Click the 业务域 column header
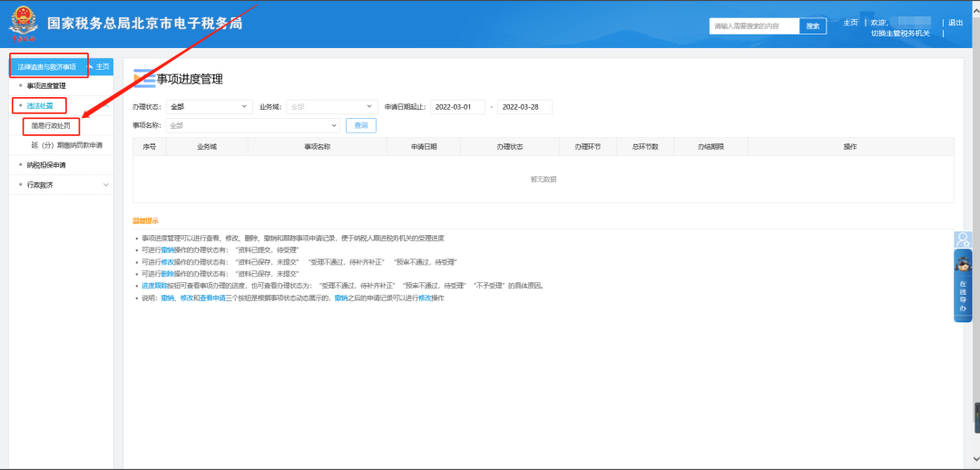Screen dimensions: 980x470 207,146
